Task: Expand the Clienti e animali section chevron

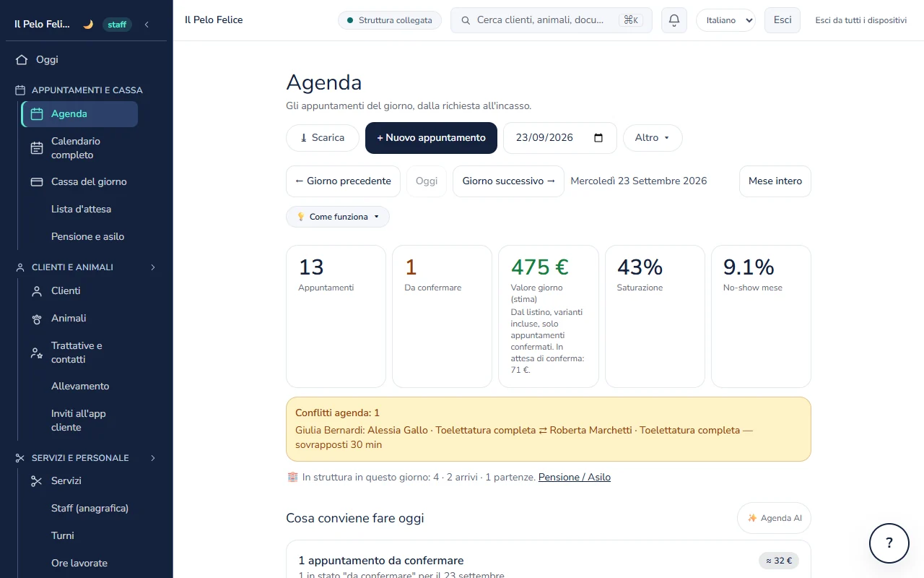Action: 153,267
